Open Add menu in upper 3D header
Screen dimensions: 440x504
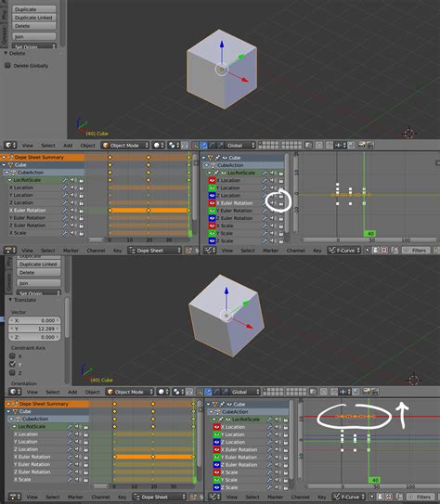click(x=68, y=146)
